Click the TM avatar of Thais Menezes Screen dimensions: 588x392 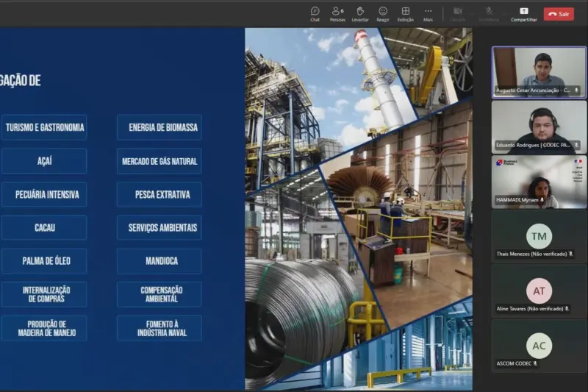pos(539,236)
